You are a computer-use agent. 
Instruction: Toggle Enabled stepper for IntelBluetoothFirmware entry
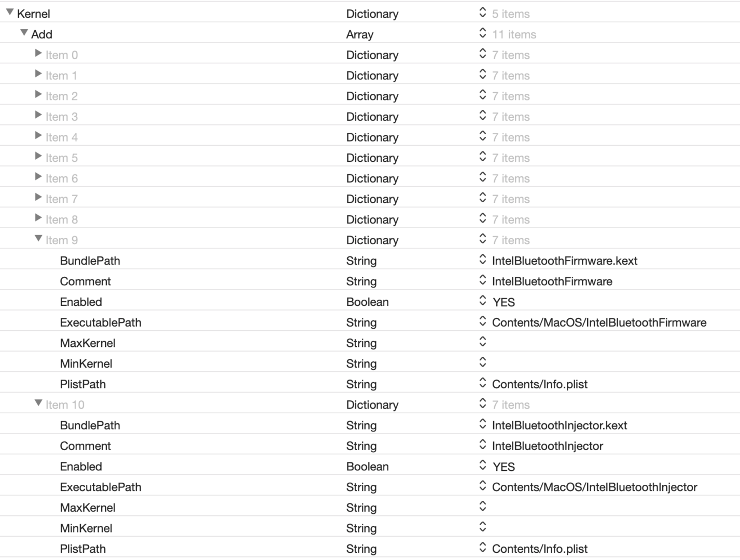point(482,301)
